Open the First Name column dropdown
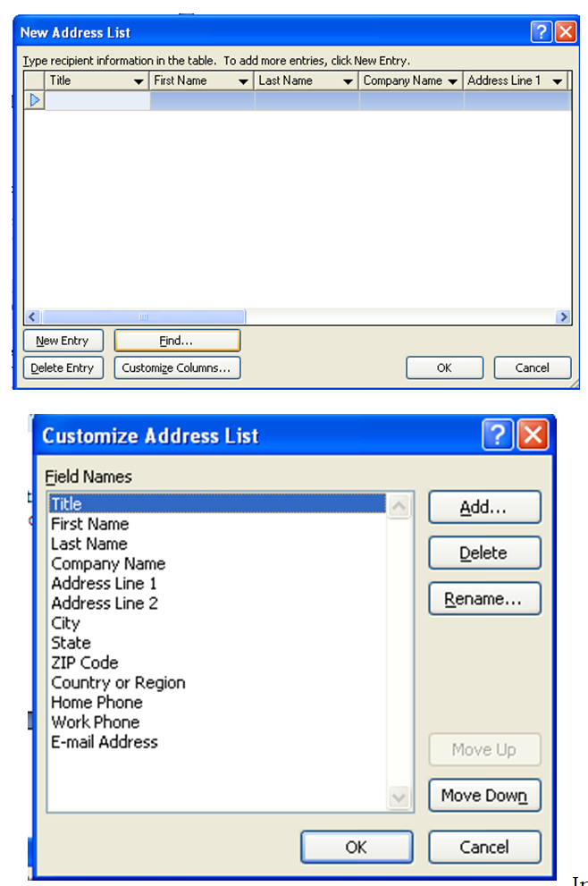The width and height of the screenshot is (588, 886). coord(243,81)
